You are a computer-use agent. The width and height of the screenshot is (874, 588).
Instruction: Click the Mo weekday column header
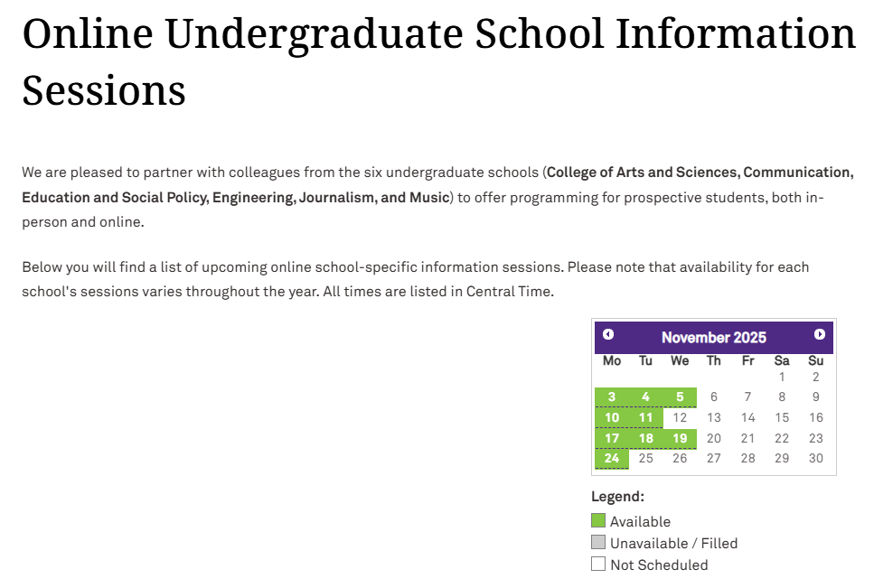[x=612, y=359]
